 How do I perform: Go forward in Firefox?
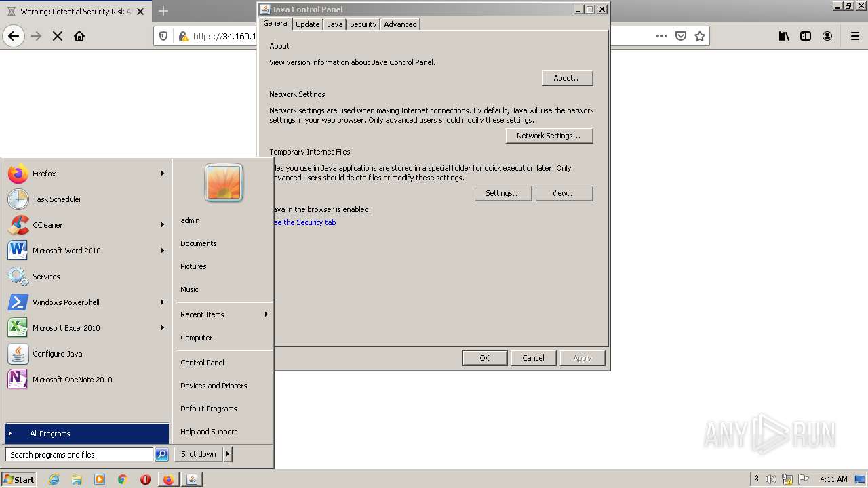[x=36, y=36]
